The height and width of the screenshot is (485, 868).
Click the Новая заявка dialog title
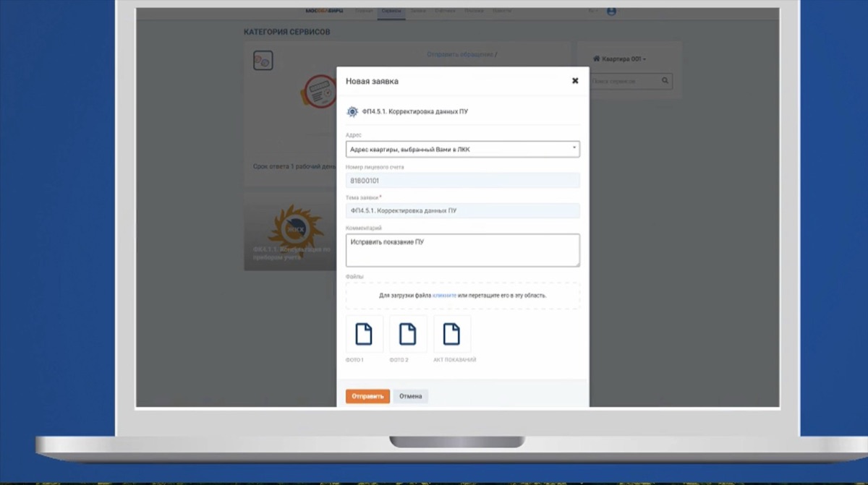[372, 81]
